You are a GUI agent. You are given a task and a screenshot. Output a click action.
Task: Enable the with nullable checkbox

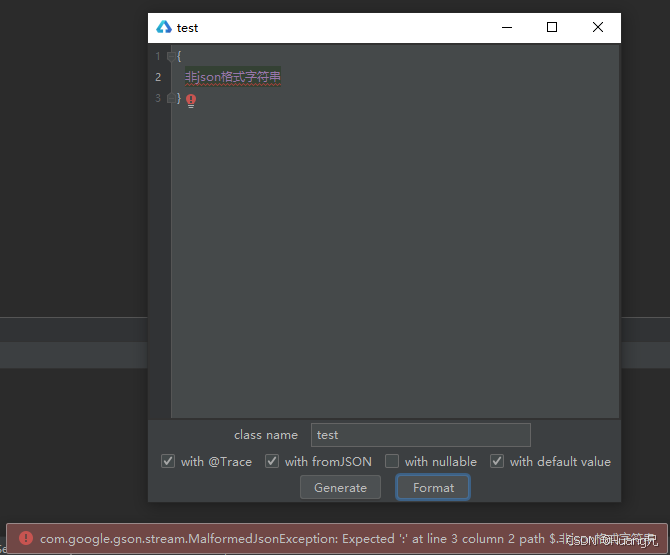[392, 461]
